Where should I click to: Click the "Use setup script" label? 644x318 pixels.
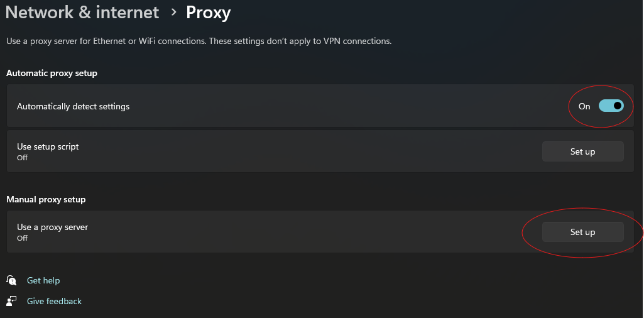click(x=48, y=146)
